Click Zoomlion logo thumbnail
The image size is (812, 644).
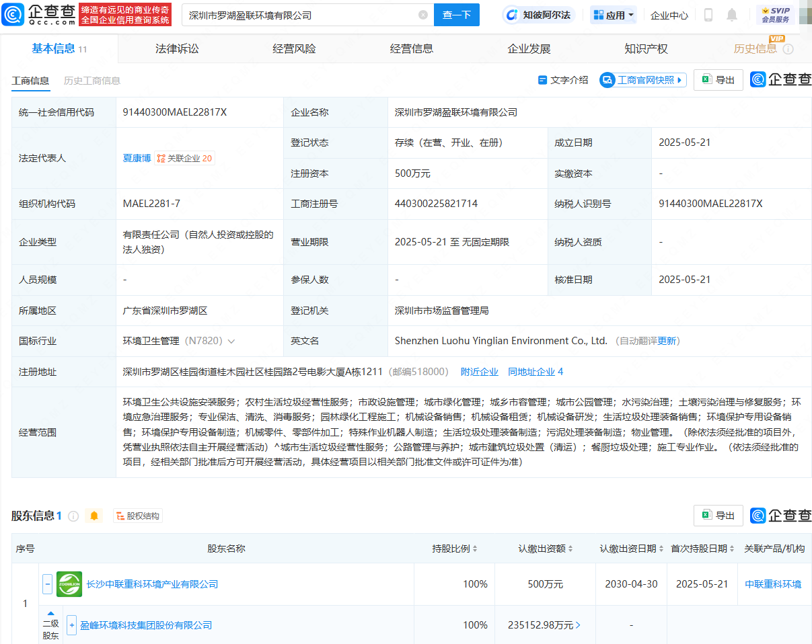coord(69,584)
